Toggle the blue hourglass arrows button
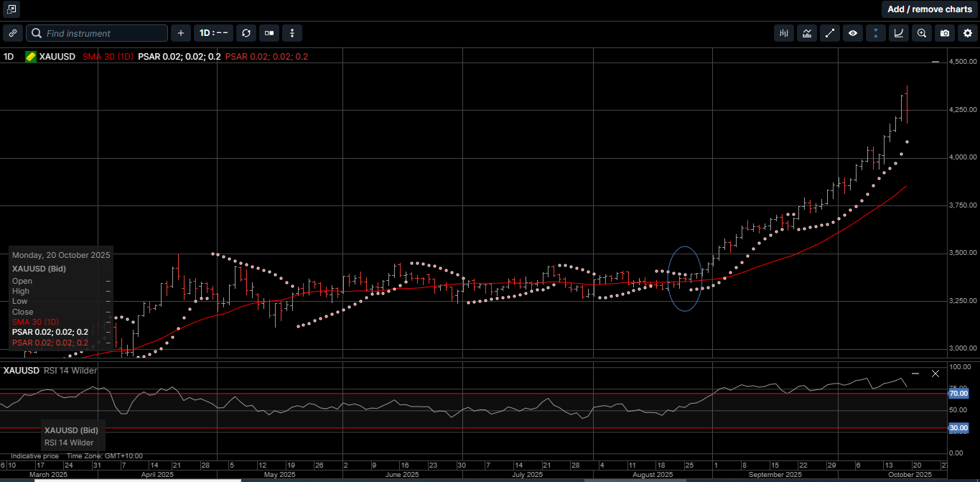Image resolution: width=980 pixels, height=482 pixels. (876, 33)
